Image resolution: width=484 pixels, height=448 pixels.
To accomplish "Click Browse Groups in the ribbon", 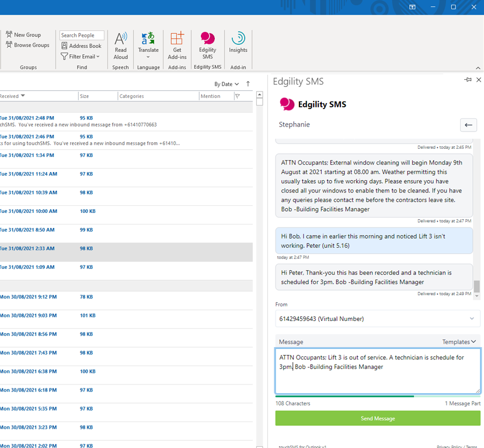I will [x=27, y=45].
